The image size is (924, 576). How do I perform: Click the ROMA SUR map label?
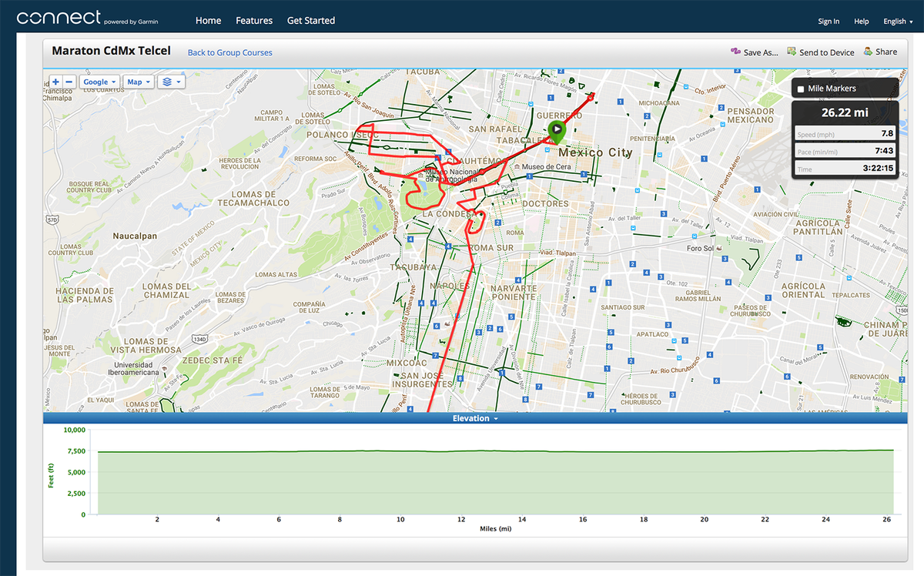pyautogui.click(x=490, y=248)
